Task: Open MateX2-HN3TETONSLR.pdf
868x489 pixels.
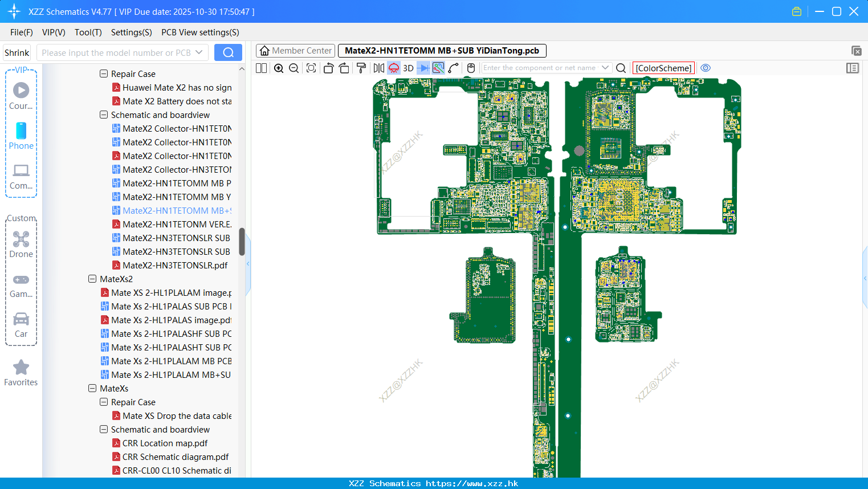Action: (x=170, y=265)
